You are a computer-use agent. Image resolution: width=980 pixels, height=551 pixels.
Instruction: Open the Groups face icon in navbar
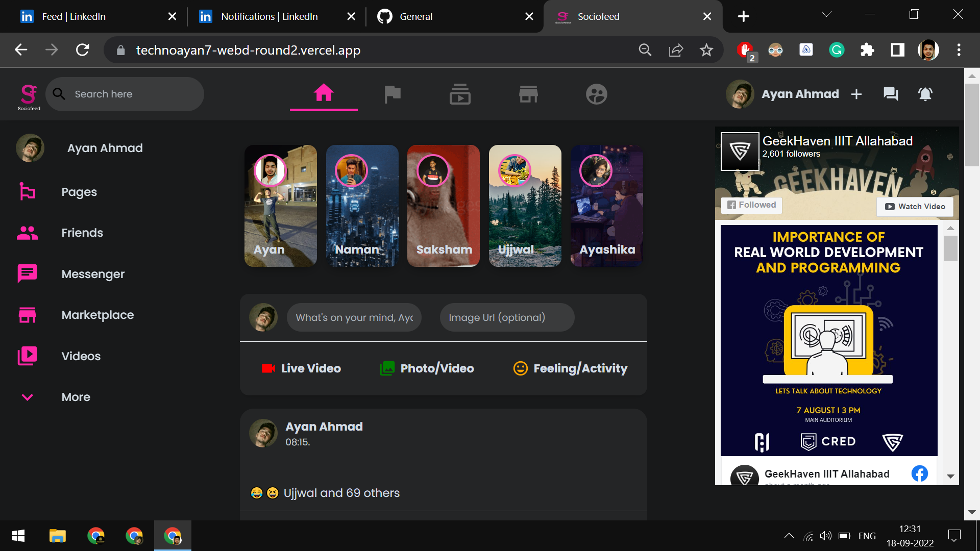point(596,94)
